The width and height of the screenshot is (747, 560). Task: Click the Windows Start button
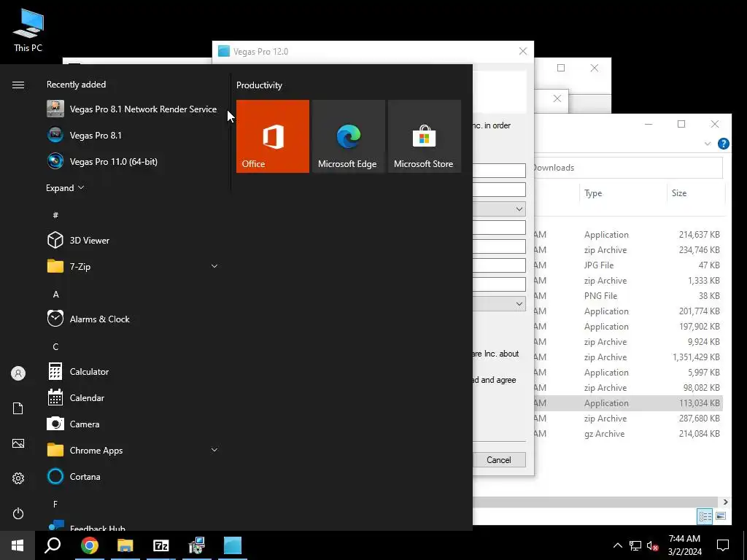coord(18,545)
